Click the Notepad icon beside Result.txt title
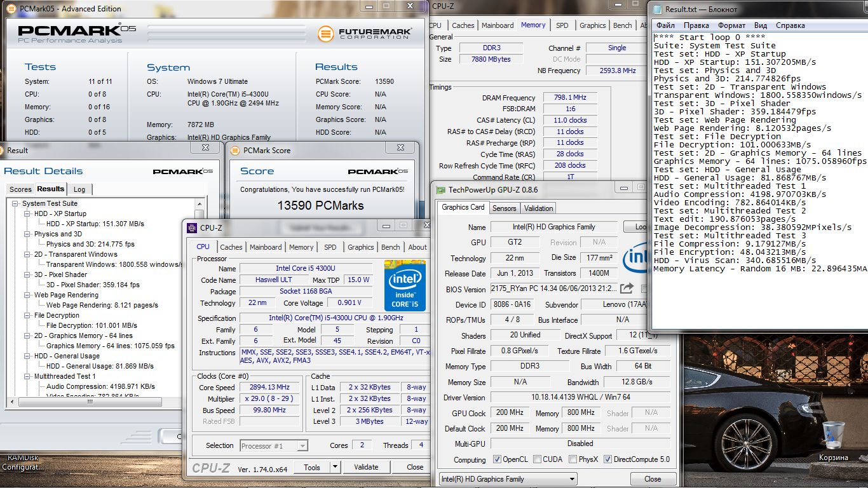 (x=656, y=9)
